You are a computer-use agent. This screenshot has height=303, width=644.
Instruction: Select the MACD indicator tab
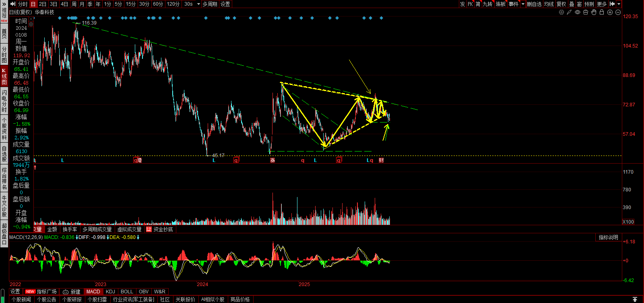click(93, 292)
